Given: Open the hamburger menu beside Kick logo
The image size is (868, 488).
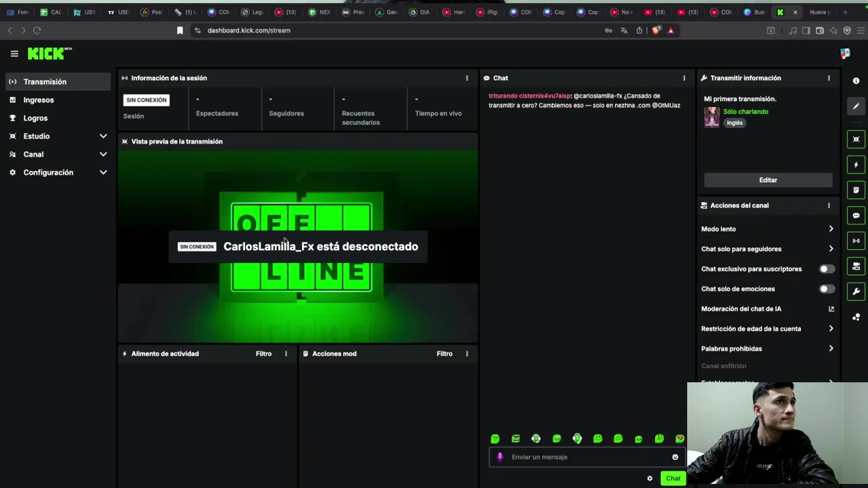Looking at the screenshot, I should coord(14,54).
